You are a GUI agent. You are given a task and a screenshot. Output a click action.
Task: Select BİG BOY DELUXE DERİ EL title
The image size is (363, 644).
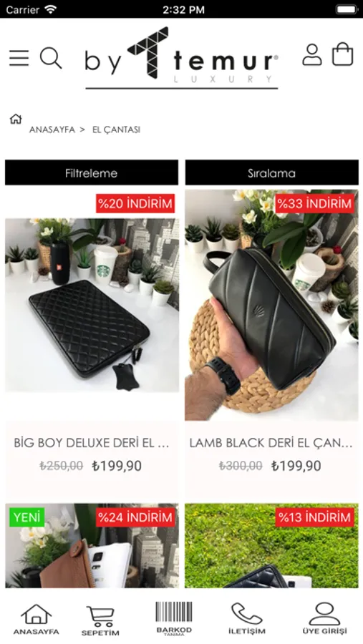[x=92, y=443]
